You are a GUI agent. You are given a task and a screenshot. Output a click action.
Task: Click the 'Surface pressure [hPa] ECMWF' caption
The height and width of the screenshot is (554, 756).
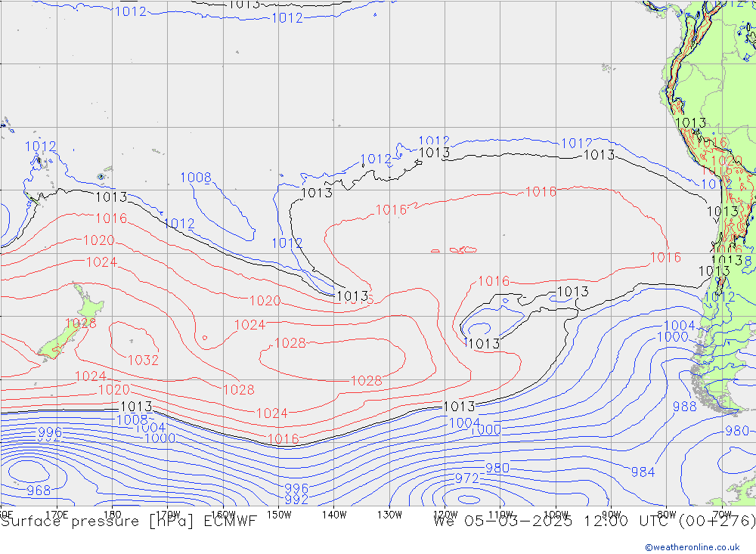(129, 522)
